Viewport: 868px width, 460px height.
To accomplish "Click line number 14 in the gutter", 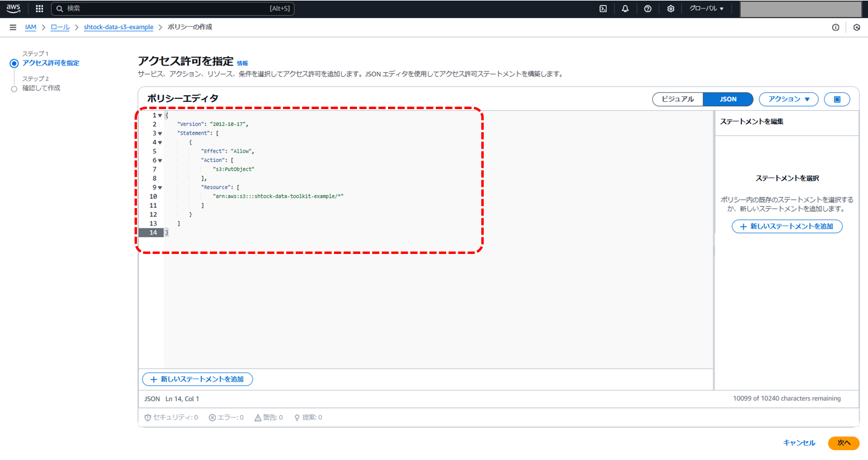I will pyautogui.click(x=153, y=233).
